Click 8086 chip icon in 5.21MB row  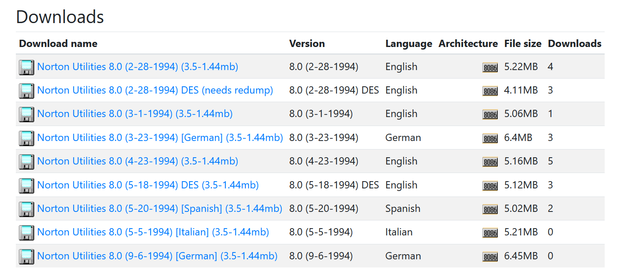tap(490, 233)
